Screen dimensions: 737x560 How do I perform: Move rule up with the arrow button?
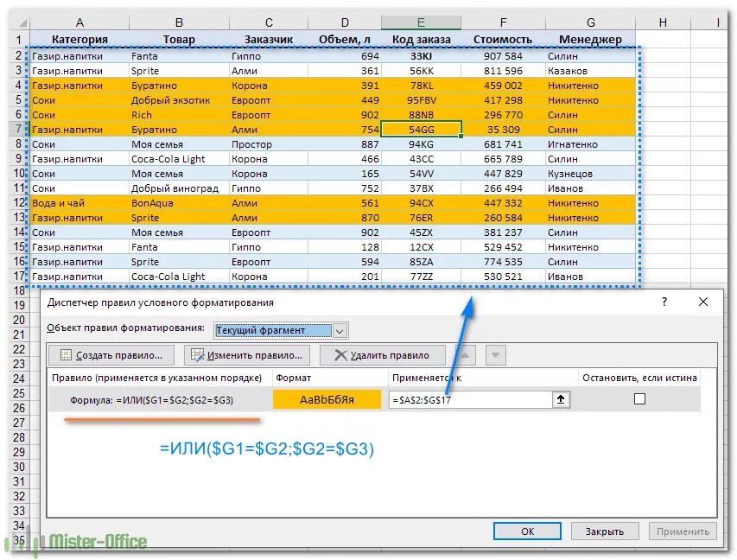tap(465, 355)
